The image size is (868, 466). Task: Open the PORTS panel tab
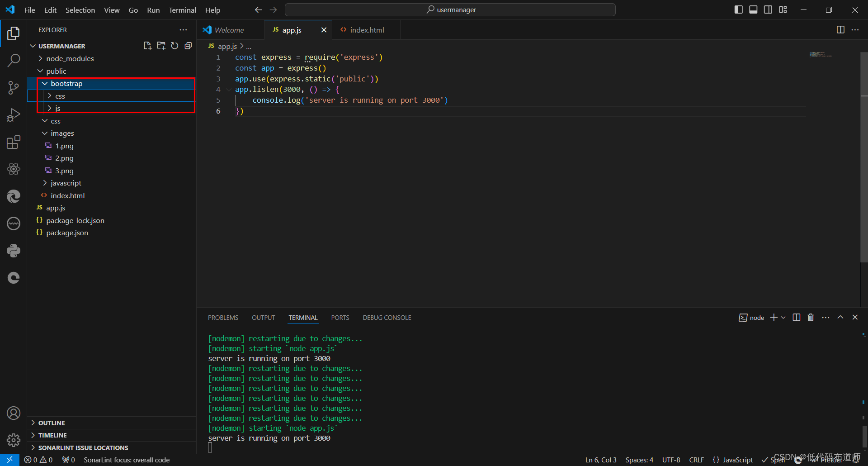tap(340, 318)
